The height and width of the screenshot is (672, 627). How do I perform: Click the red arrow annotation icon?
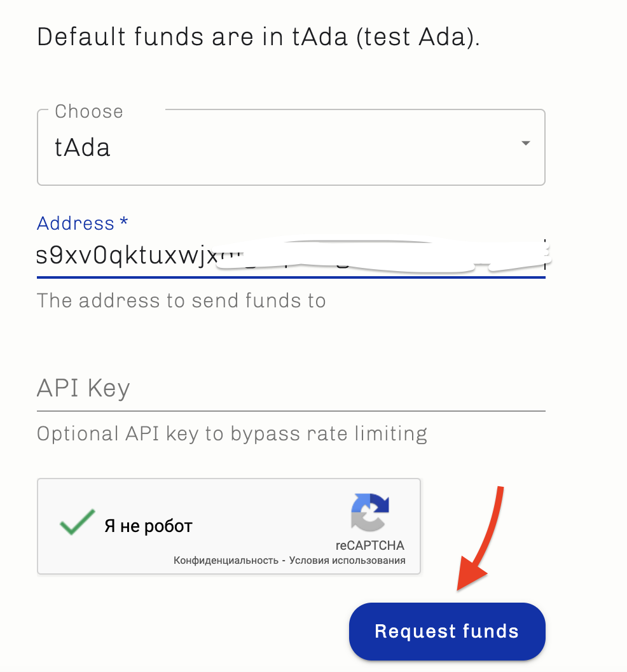[x=485, y=541]
